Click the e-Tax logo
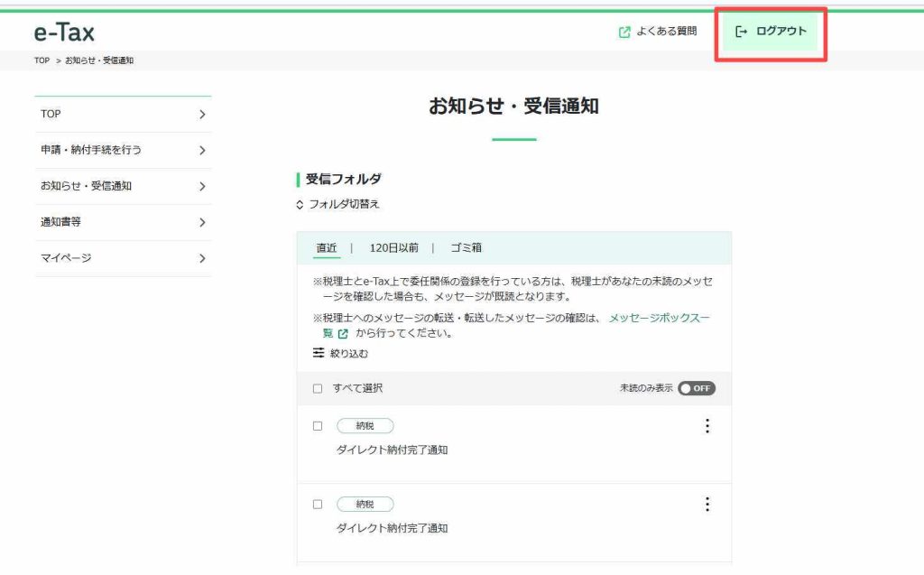 [x=64, y=32]
